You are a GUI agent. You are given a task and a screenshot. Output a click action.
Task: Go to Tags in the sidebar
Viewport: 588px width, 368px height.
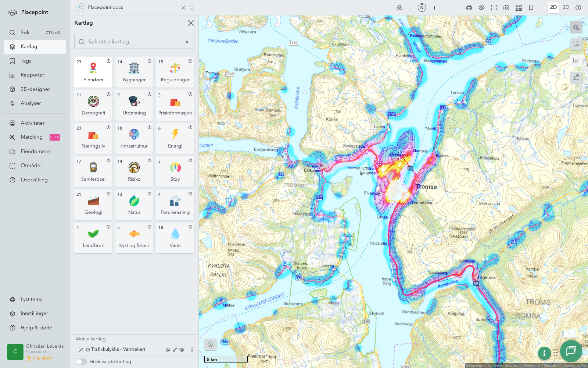(x=35, y=61)
